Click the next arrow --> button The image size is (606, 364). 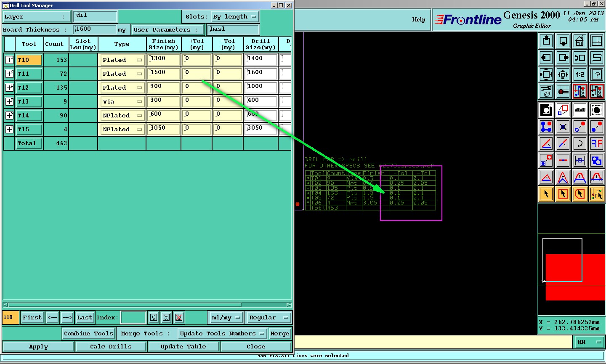click(67, 317)
